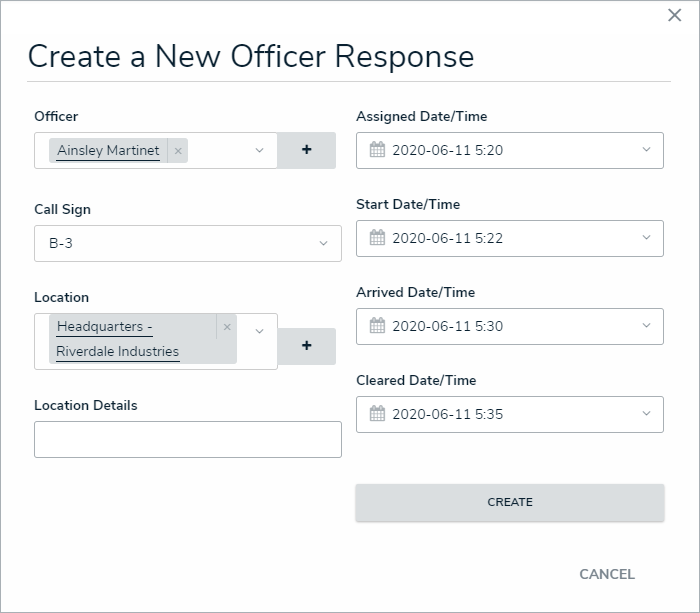The height and width of the screenshot is (613, 700).
Task: Add a new officer with plus button
Action: point(306,150)
